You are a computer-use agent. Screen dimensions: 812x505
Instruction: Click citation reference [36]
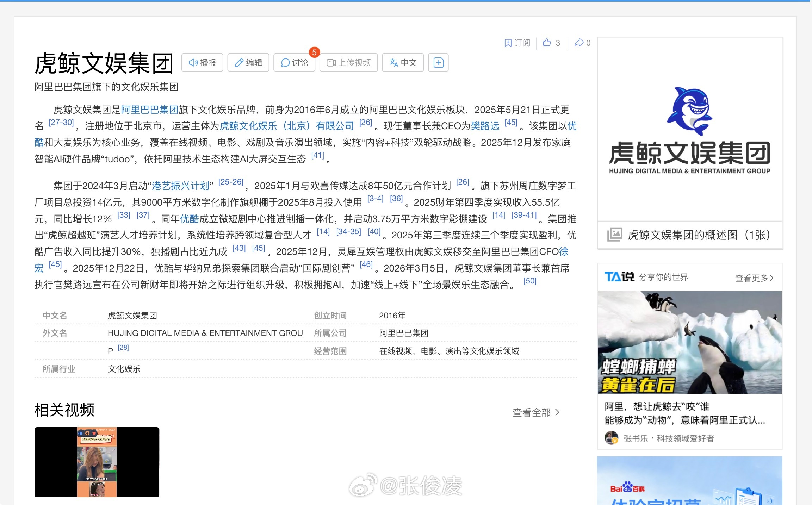click(x=396, y=199)
